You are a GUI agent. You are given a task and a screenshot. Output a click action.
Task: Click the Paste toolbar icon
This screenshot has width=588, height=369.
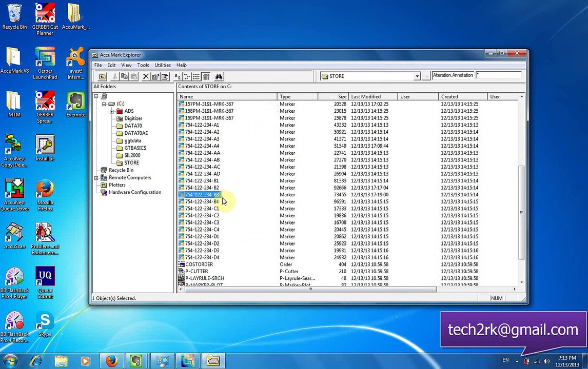coord(133,76)
